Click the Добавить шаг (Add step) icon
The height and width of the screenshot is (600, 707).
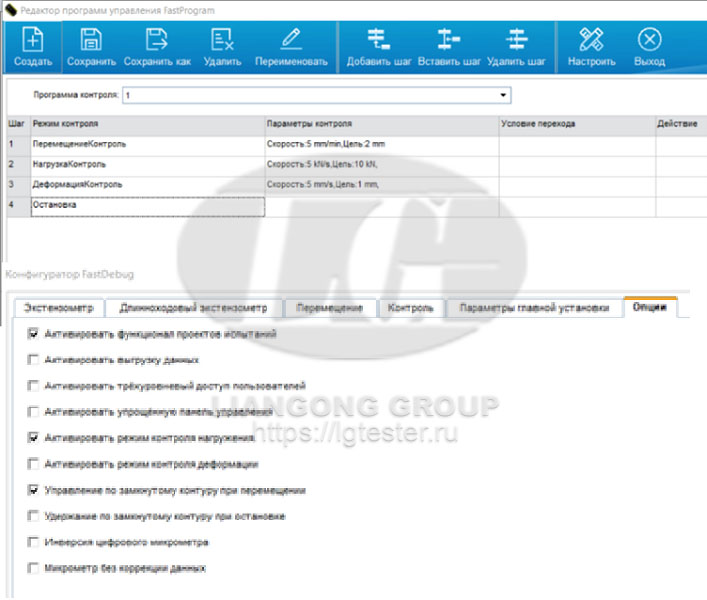pyautogui.click(x=378, y=40)
